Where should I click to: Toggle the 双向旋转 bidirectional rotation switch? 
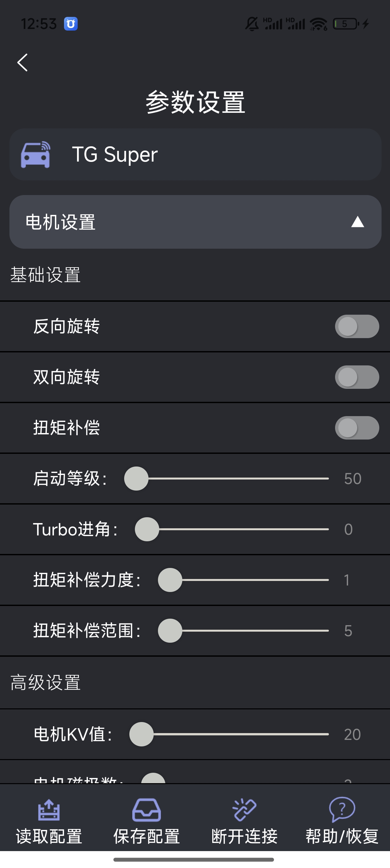[x=357, y=377]
